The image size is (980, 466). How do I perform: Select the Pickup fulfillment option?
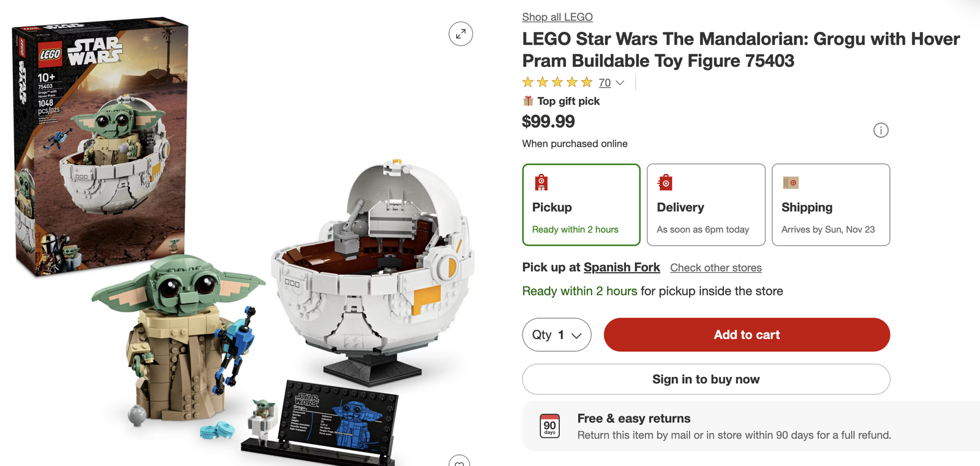(581, 205)
